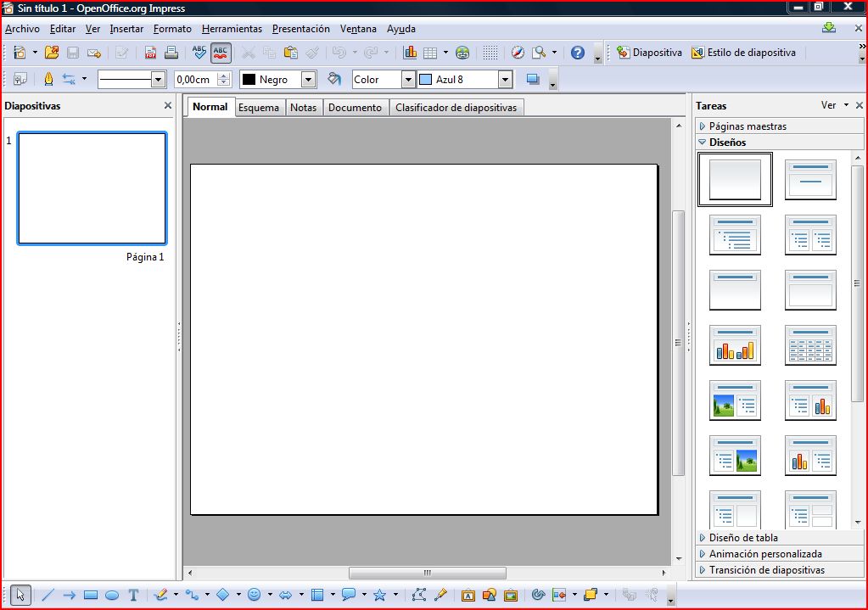Collapse the Diseños section
Image resolution: width=868 pixels, height=610 pixels.
[779, 143]
